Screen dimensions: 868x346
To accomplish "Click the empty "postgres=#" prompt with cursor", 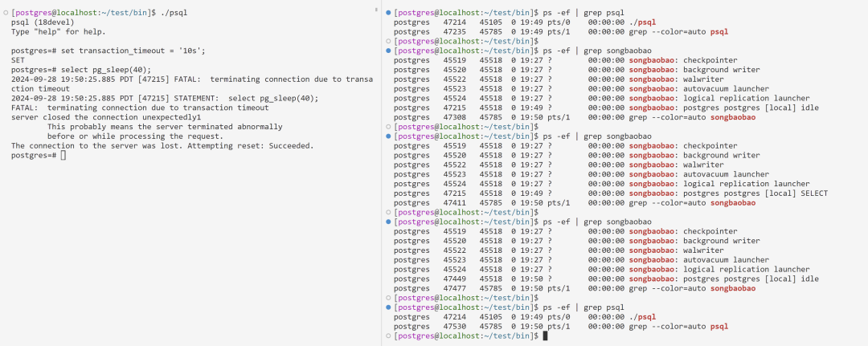I will 39,155.
